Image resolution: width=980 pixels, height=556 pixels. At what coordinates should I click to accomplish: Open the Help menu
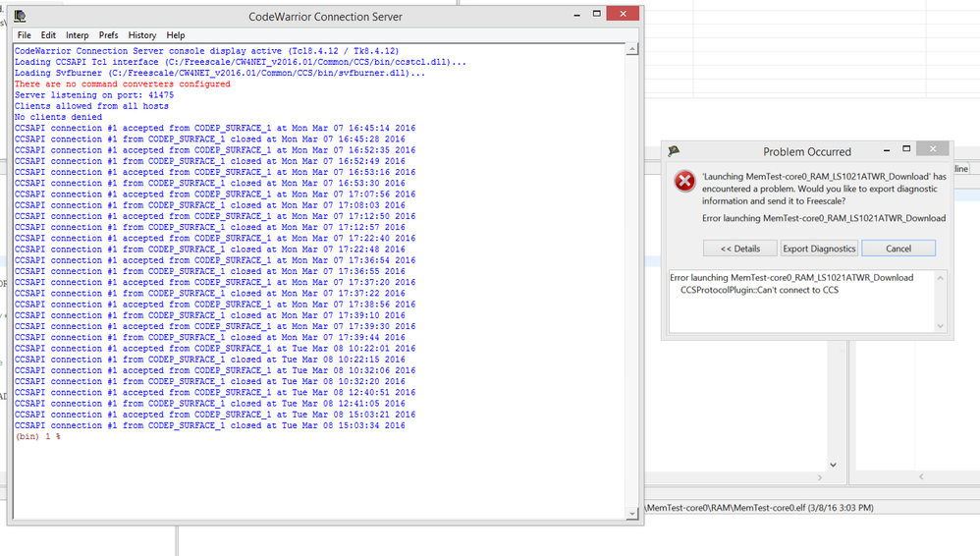click(175, 35)
